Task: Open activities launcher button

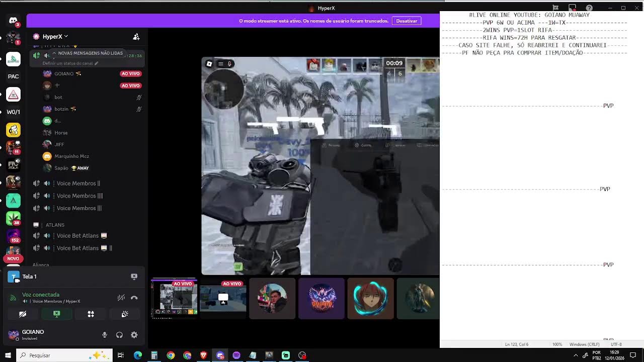Action: pos(91,314)
